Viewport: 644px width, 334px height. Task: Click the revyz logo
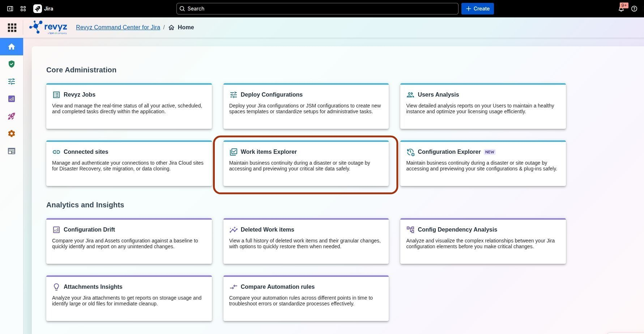48,28
